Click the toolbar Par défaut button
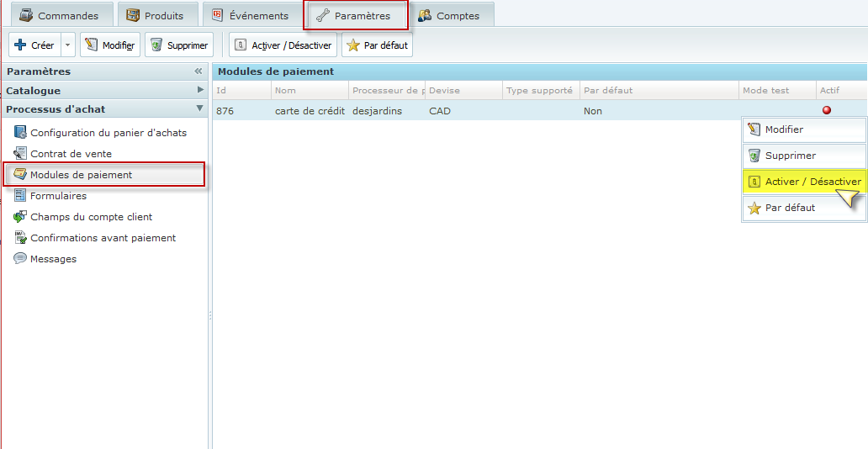 pos(377,45)
